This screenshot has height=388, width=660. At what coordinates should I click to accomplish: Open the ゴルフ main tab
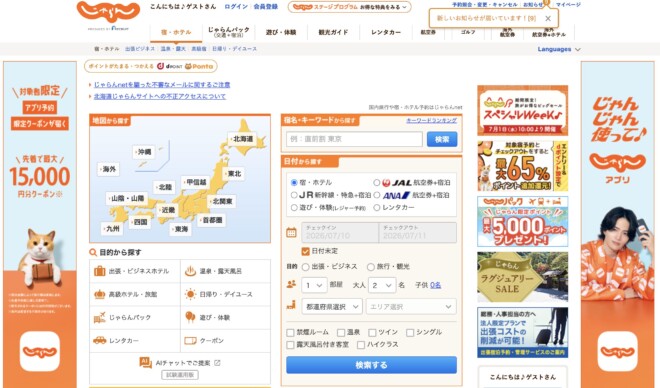pos(468,32)
